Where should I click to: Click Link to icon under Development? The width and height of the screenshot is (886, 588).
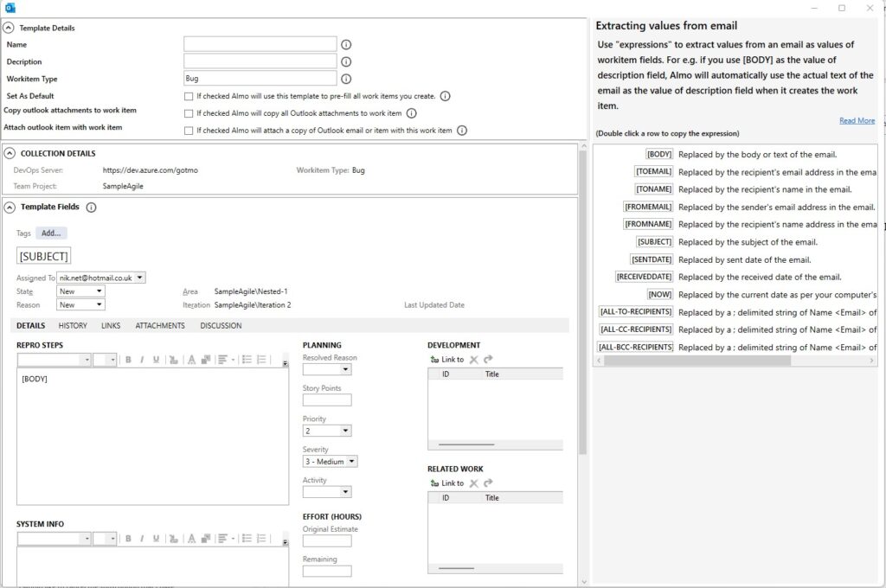coord(434,360)
